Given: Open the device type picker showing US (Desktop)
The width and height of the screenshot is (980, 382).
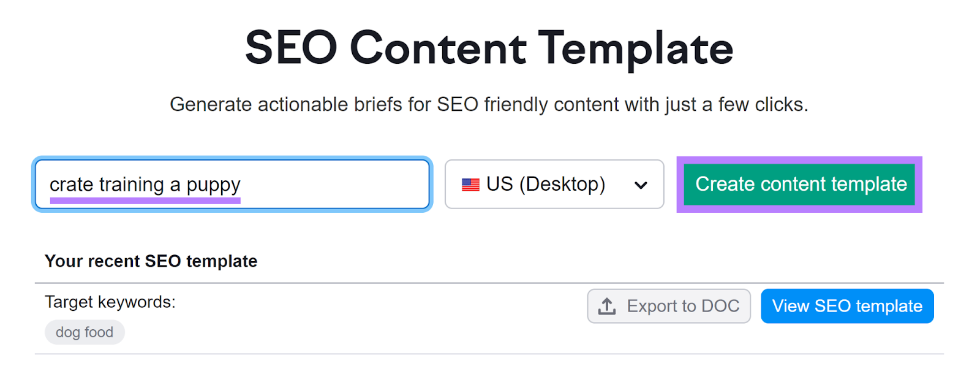Looking at the screenshot, I should tap(553, 185).
